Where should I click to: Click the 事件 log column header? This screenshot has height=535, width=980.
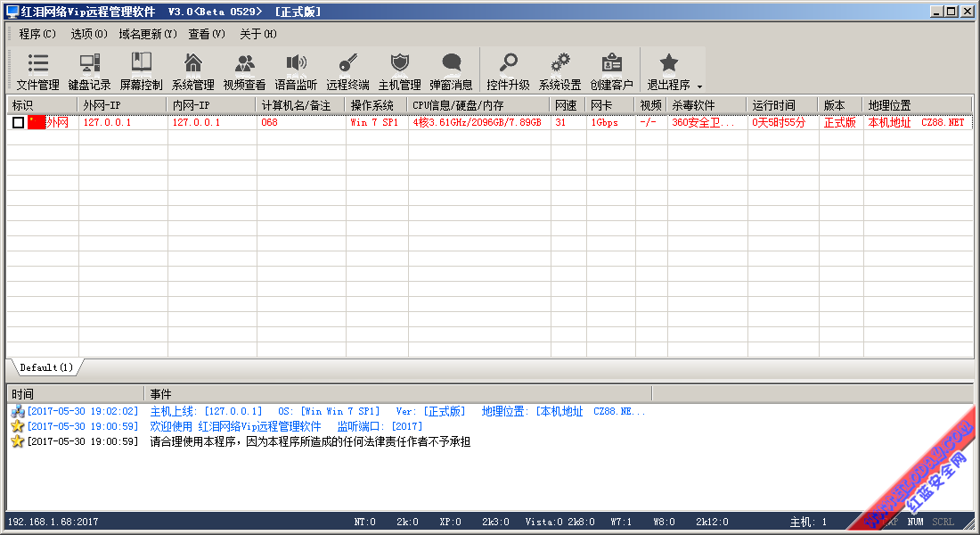[x=398, y=393]
